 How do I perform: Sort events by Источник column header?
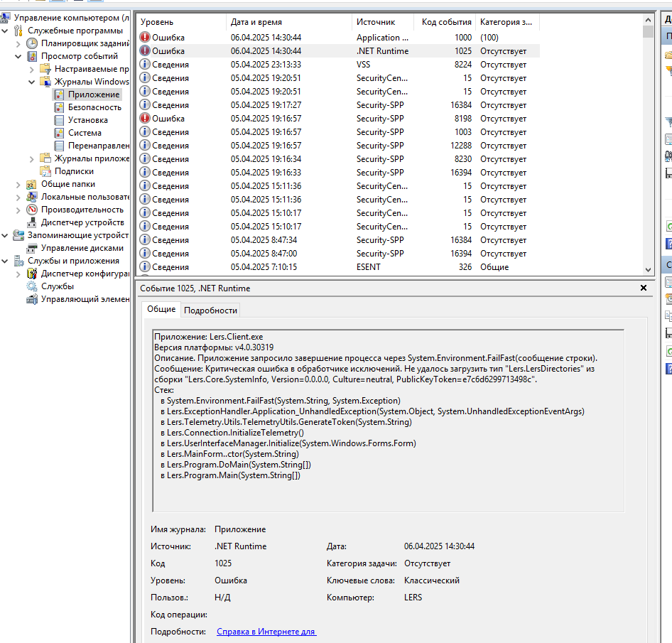tap(383, 22)
